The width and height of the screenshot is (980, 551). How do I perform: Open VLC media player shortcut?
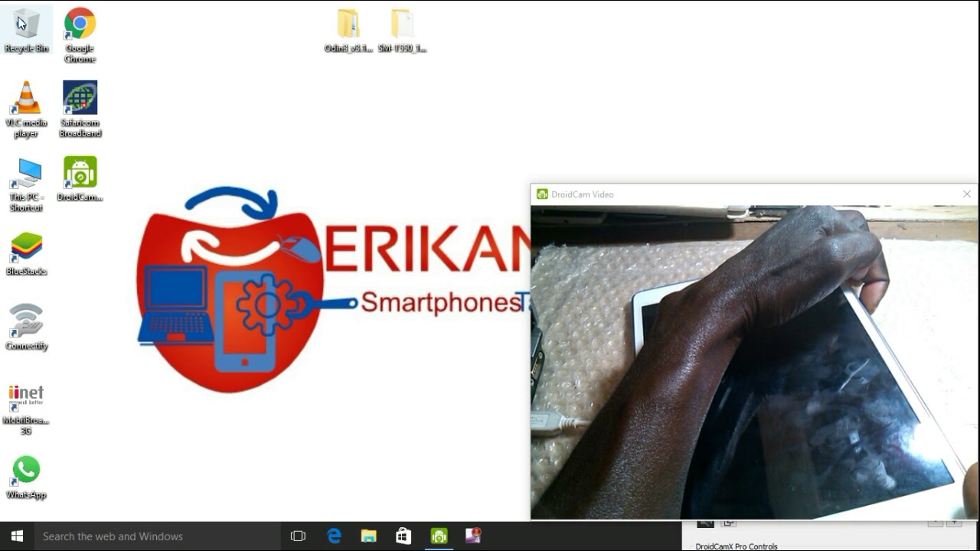pos(26,109)
